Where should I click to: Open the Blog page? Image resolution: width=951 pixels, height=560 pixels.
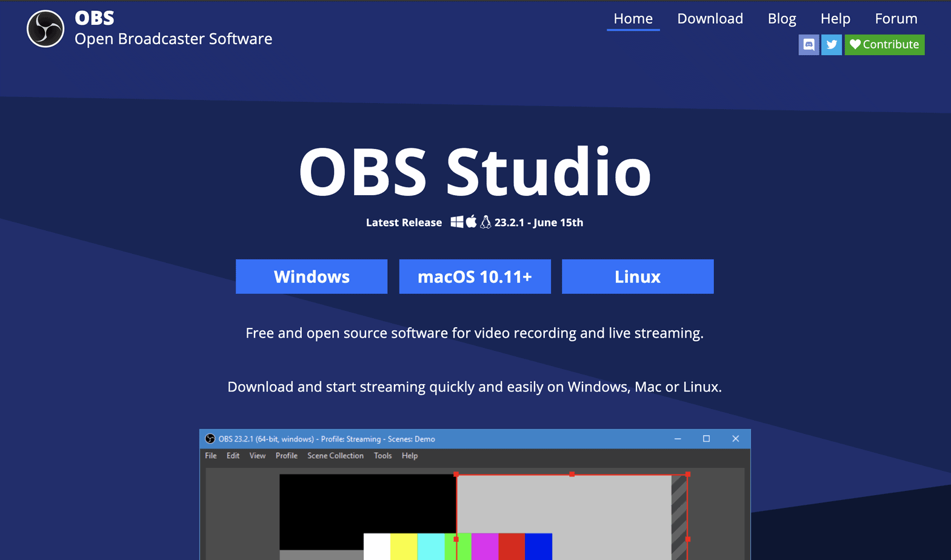[x=782, y=19]
